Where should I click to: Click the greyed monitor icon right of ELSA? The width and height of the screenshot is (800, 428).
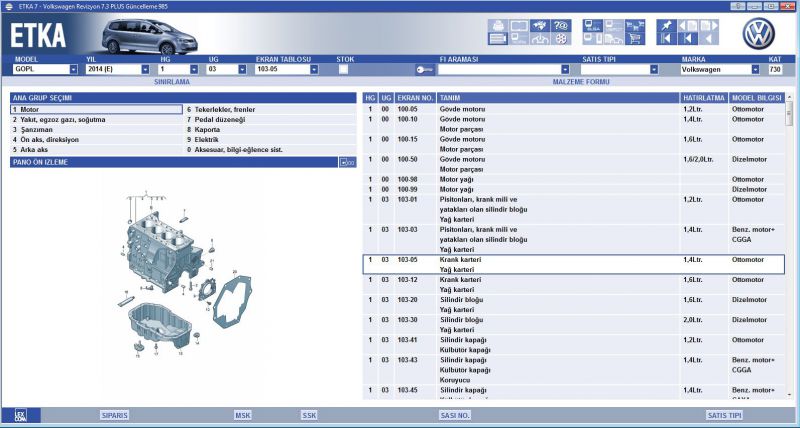(614, 26)
